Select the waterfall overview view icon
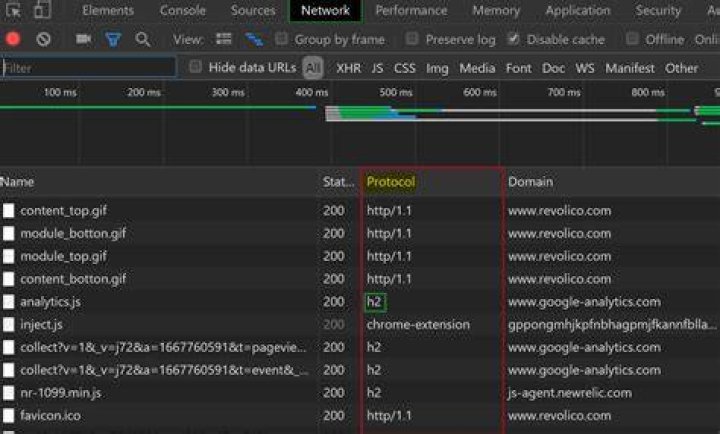 pos(254,39)
